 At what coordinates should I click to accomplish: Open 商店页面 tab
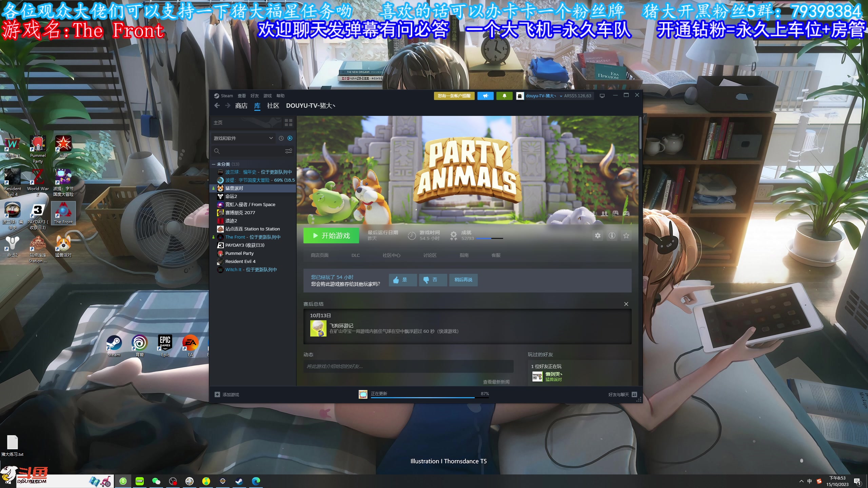(x=320, y=255)
